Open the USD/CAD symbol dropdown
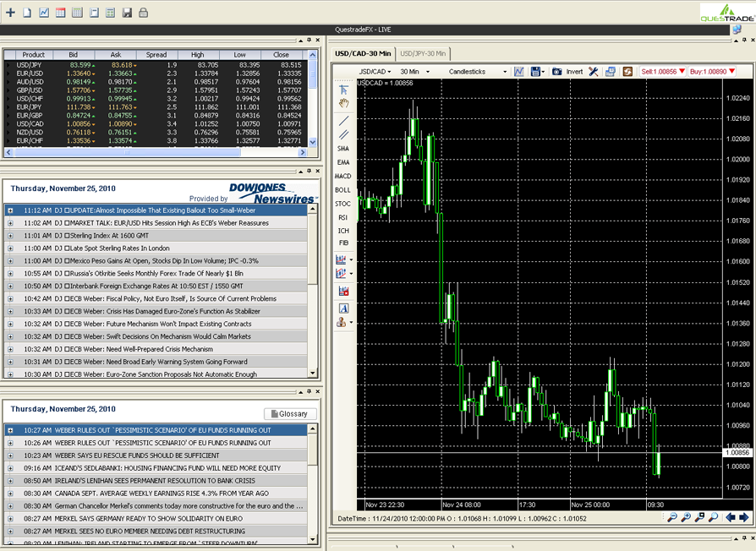The image size is (756, 551). 375,71
